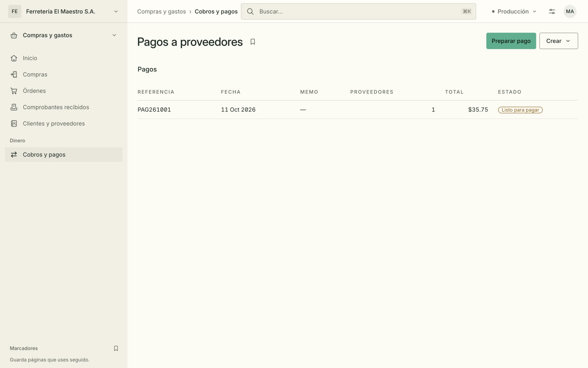
Task: Go to Inicio in the sidebar
Action: pos(64,58)
